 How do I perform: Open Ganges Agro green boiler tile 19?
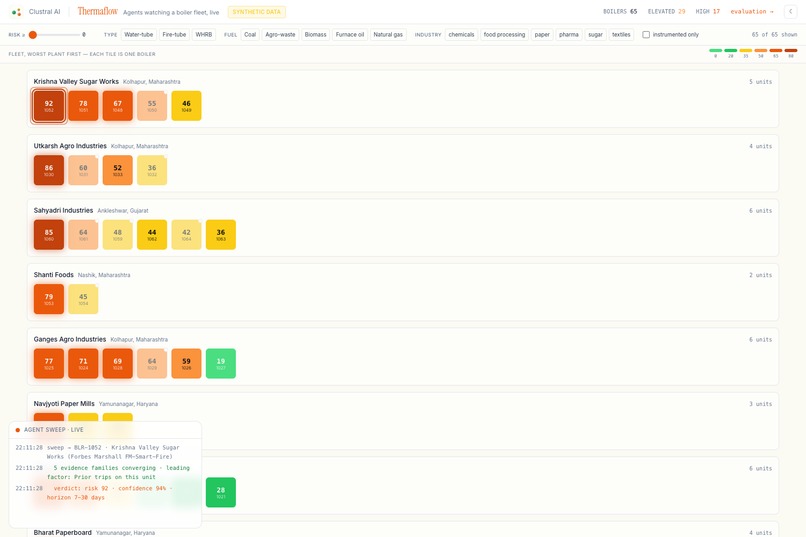point(221,363)
